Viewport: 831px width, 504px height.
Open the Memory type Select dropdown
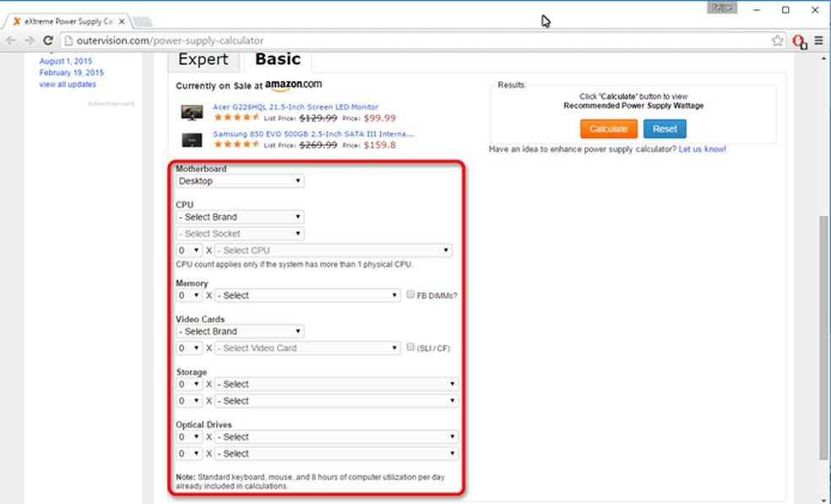pyautogui.click(x=307, y=295)
